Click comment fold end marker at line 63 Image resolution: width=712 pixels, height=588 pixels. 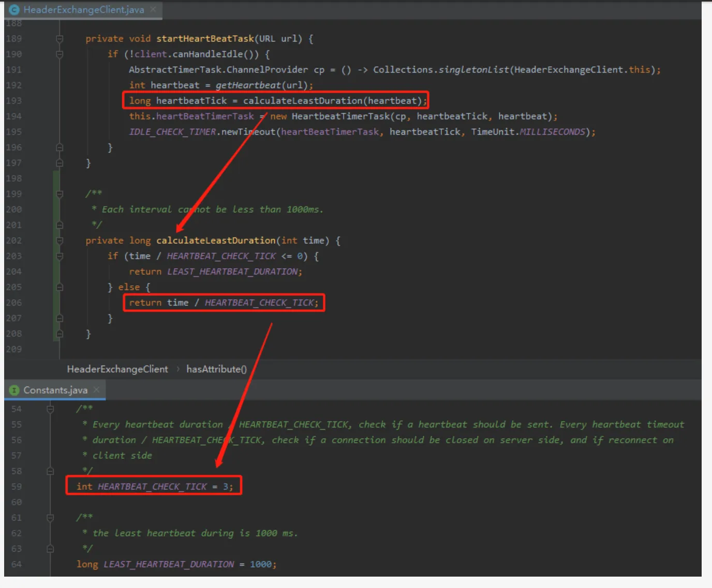click(x=50, y=549)
